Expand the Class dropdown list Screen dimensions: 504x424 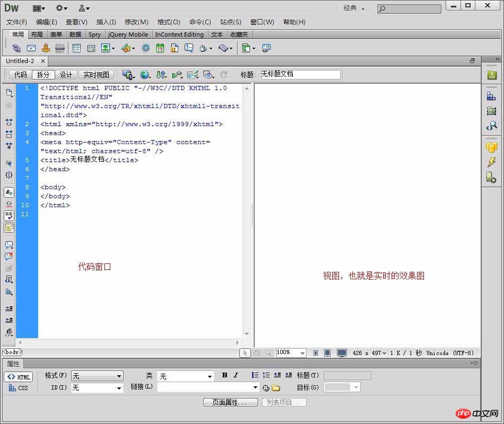186,376
